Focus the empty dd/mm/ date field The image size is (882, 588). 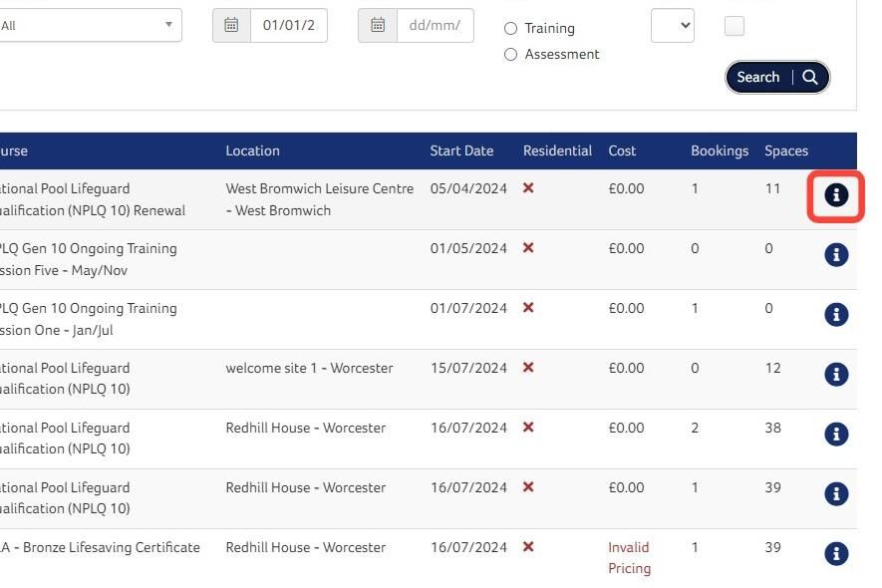pyautogui.click(x=435, y=25)
